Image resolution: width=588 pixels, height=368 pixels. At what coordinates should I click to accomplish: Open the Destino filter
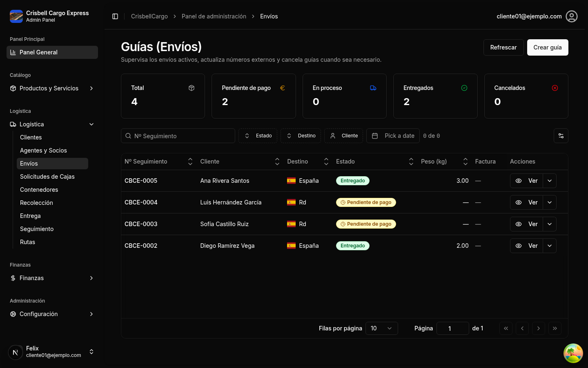tap(301, 136)
